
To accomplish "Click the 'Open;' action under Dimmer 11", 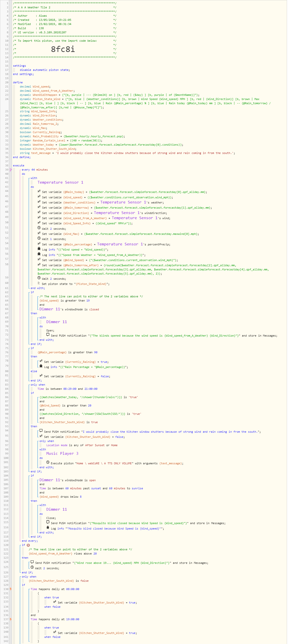I will (50, 330).
